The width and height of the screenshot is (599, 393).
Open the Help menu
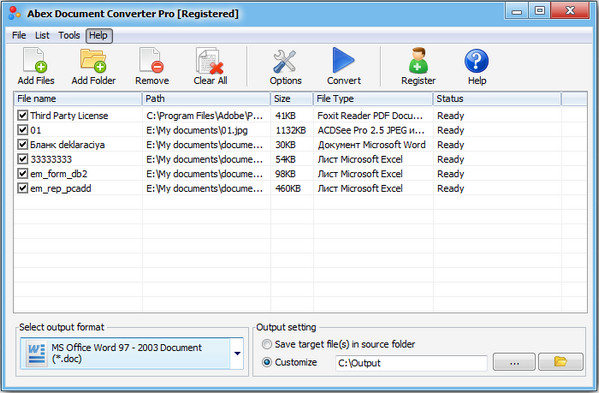pos(99,36)
